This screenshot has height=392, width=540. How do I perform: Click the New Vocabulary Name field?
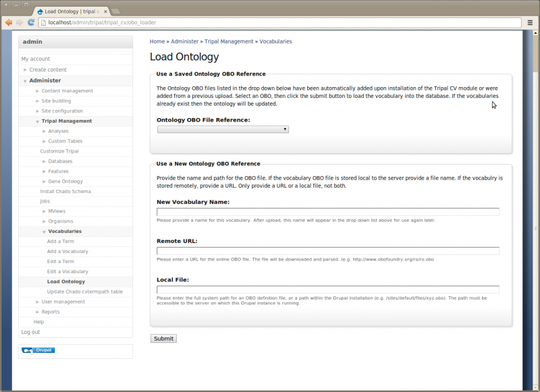click(328, 212)
